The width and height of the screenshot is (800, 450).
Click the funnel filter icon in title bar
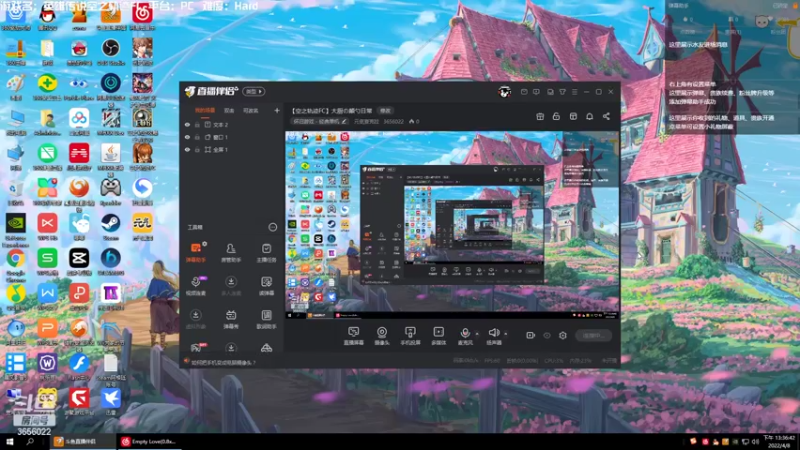tap(562, 92)
